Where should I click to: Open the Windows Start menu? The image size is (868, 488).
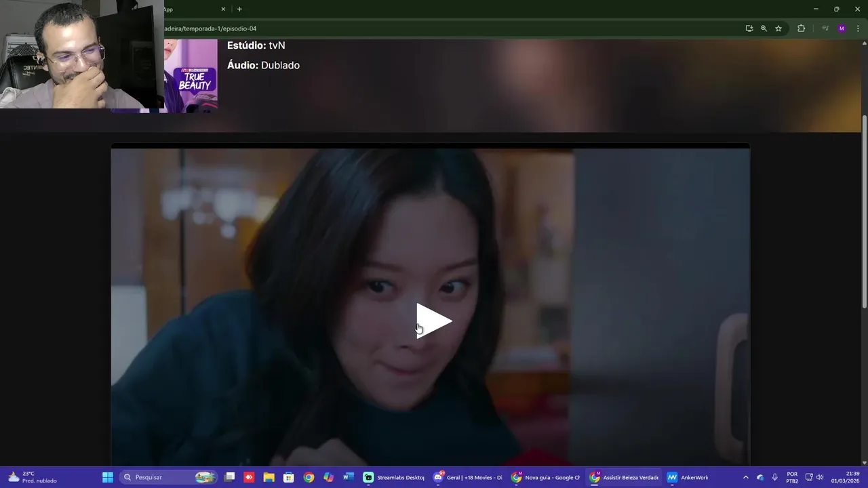(x=108, y=477)
